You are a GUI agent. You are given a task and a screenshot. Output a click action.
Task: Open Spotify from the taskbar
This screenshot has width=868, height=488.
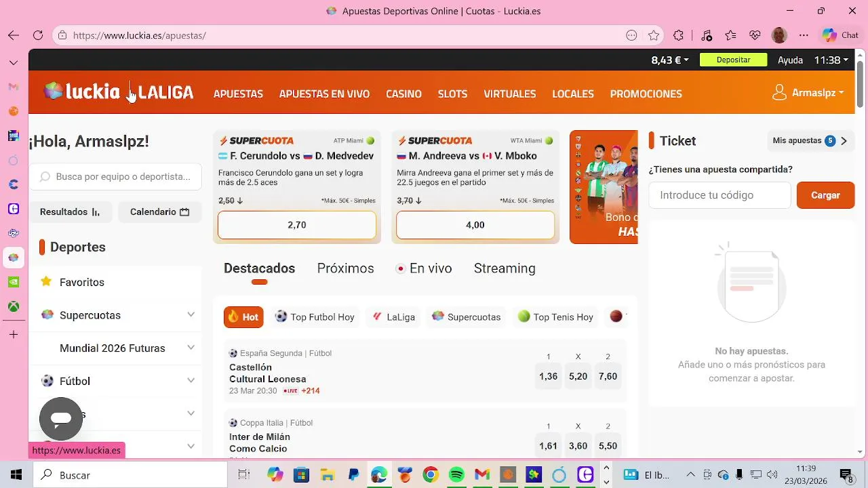click(456, 475)
